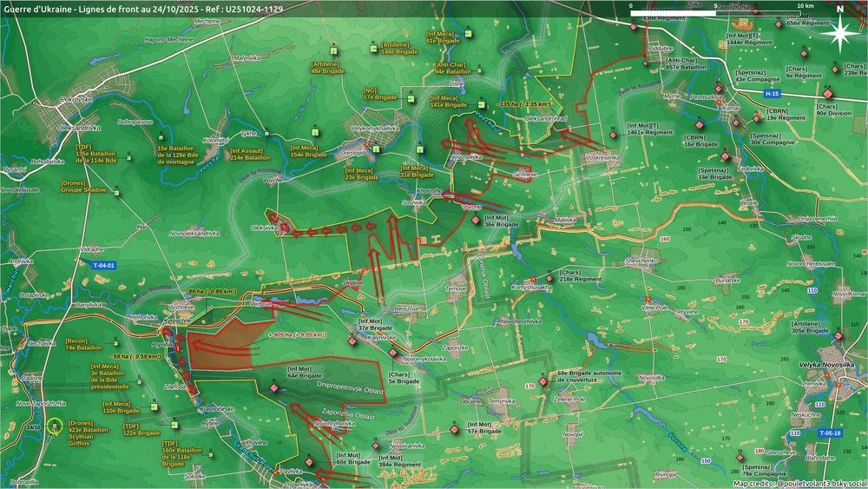Click the 'Zaporizhia Oblast' label
868x489 pixels.
point(348,413)
